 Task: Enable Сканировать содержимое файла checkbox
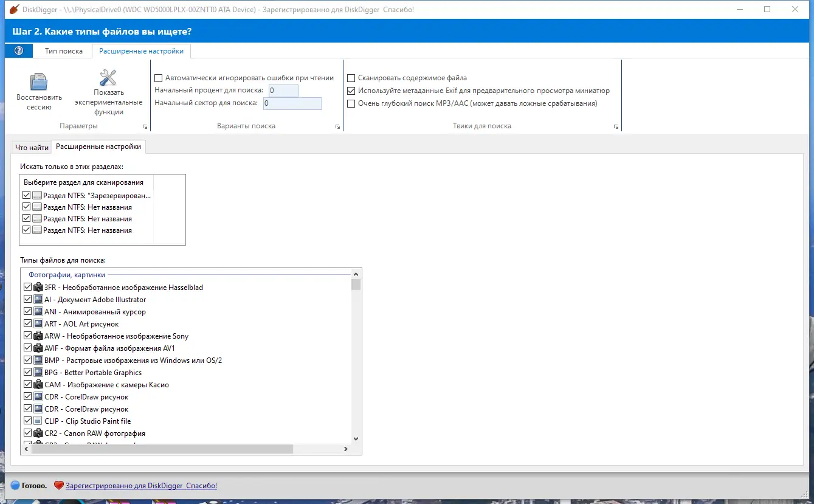(351, 78)
